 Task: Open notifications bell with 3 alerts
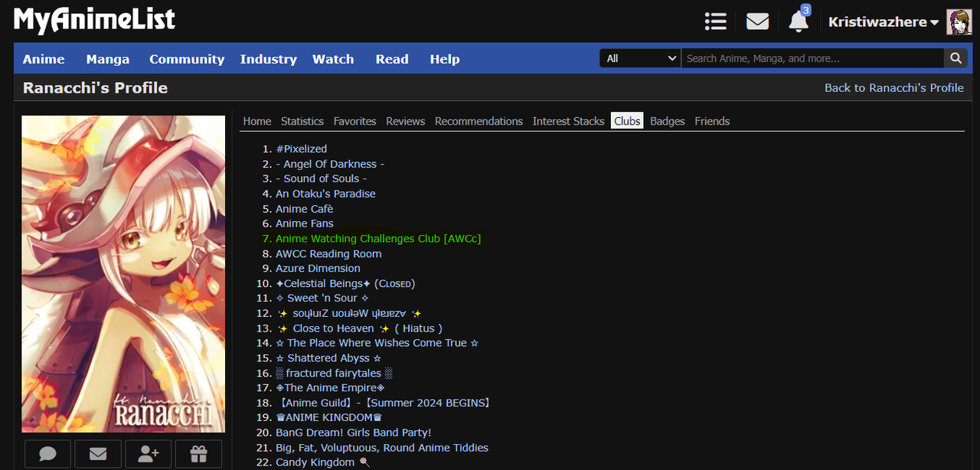tap(799, 21)
